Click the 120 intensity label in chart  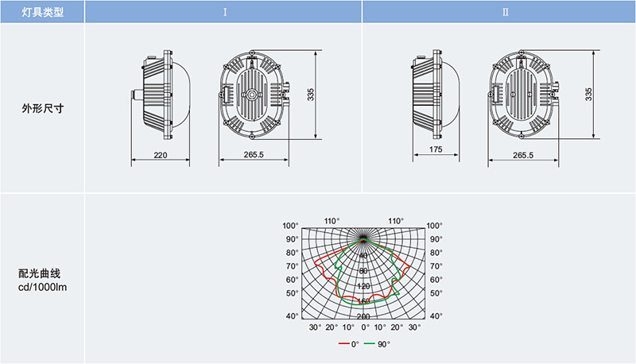point(363,286)
